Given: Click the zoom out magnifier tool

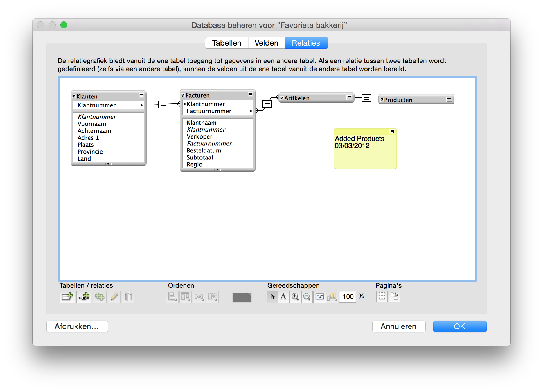Looking at the screenshot, I should (x=307, y=297).
